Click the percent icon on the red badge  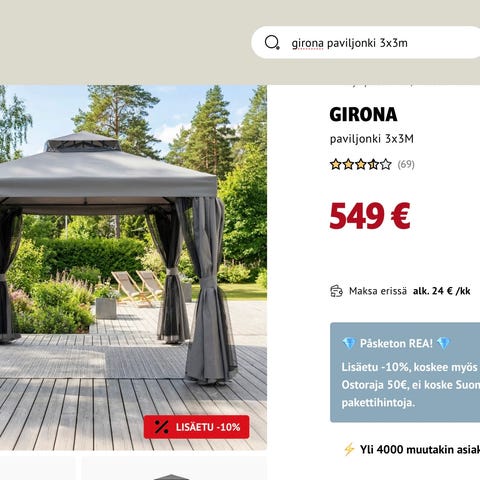[x=161, y=427]
